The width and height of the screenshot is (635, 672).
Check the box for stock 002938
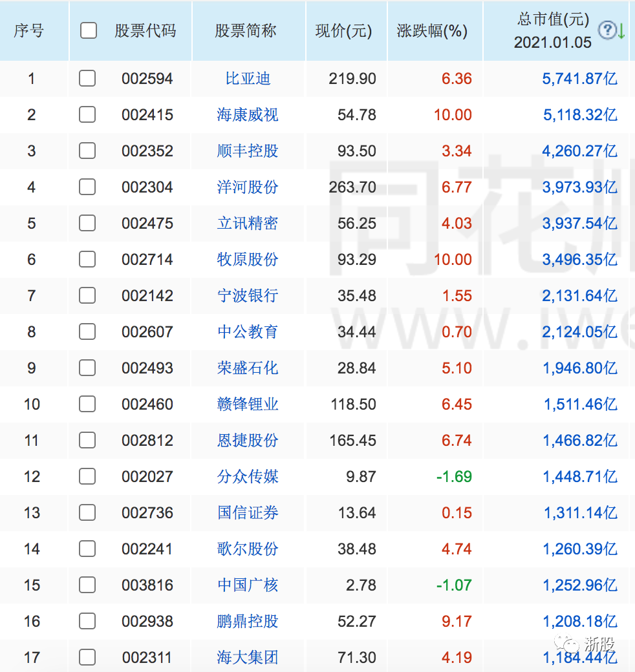pos(87,621)
